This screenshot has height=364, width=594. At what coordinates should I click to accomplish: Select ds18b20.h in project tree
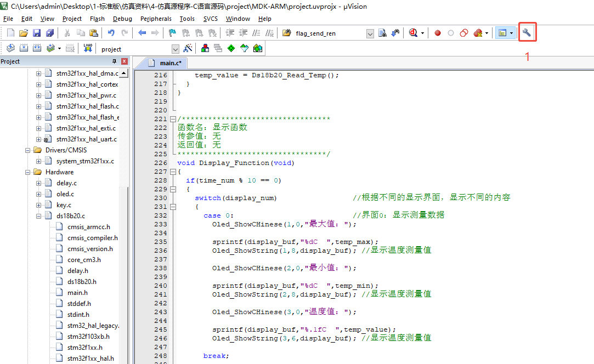pos(82,282)
